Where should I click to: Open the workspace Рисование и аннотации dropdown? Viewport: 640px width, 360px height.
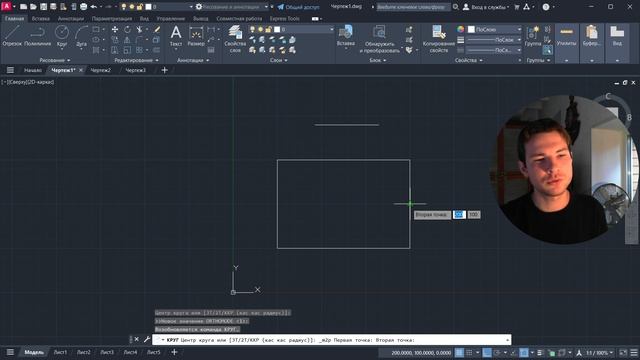pos(232,7)
